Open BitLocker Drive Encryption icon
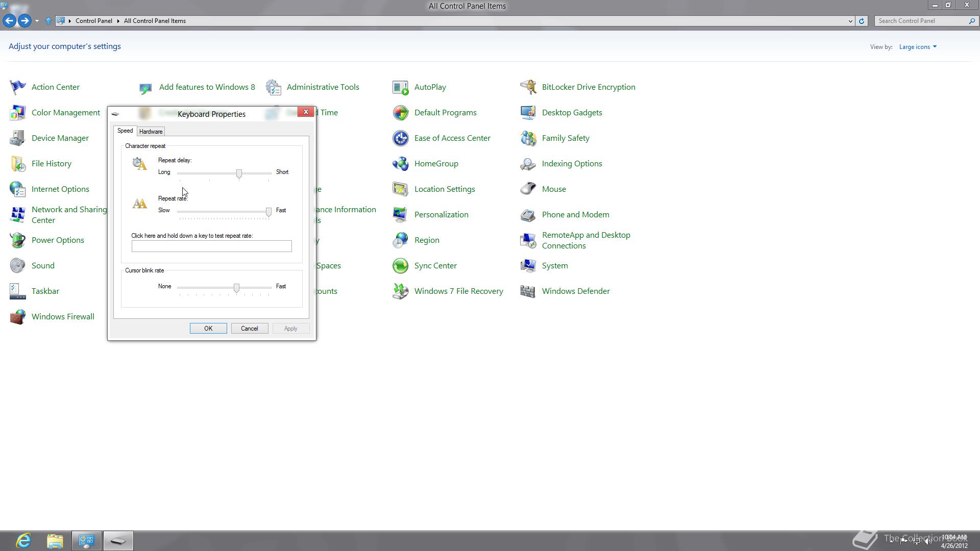The image size is (980, 551). pos(528,87)
